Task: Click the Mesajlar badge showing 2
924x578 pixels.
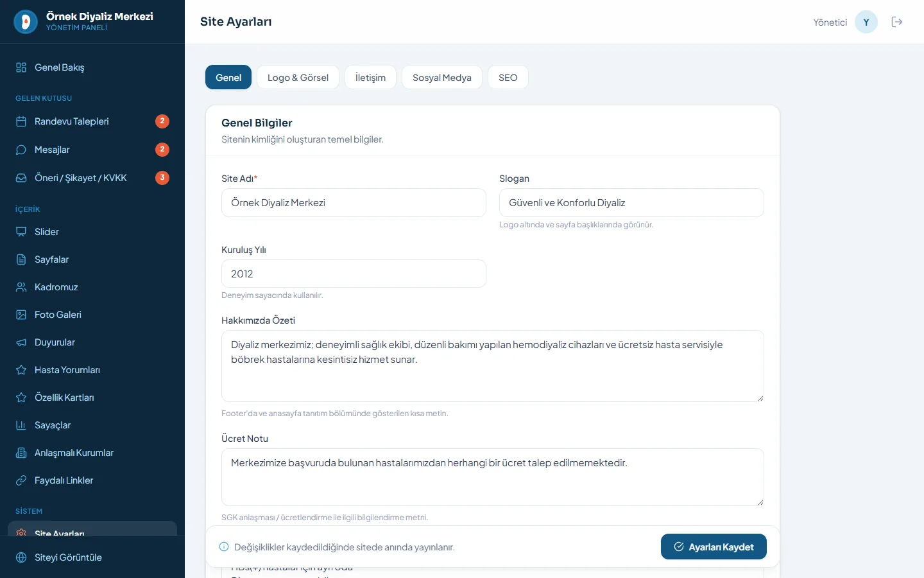Action: point(162,149)
